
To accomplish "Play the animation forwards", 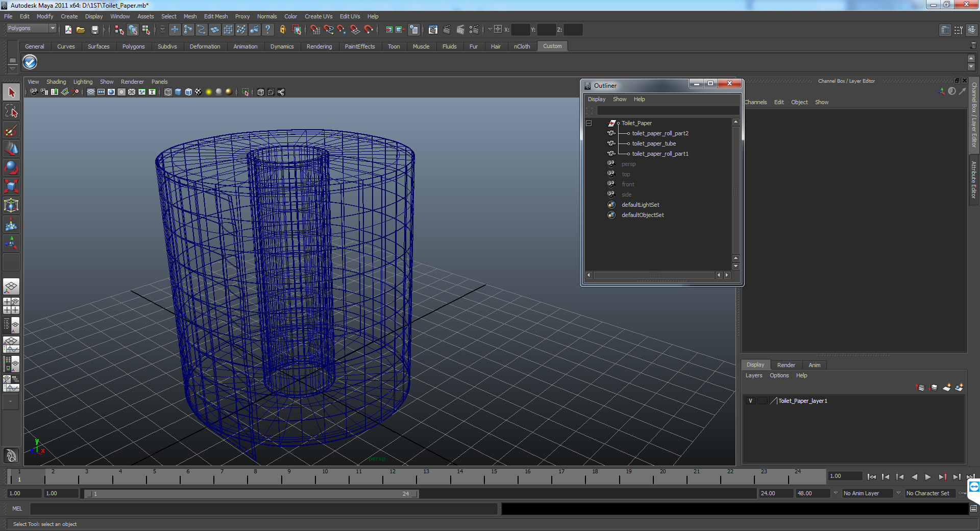I will coord(928,477).
